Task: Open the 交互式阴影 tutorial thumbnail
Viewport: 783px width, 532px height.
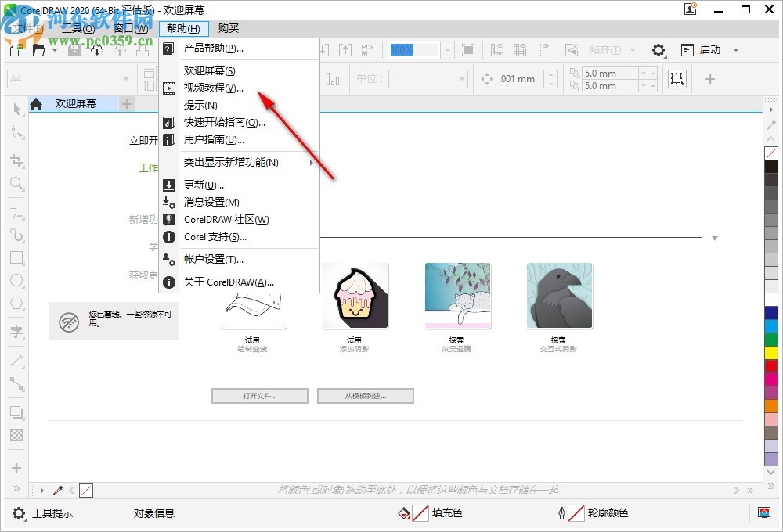Action: tap(559, 296)
